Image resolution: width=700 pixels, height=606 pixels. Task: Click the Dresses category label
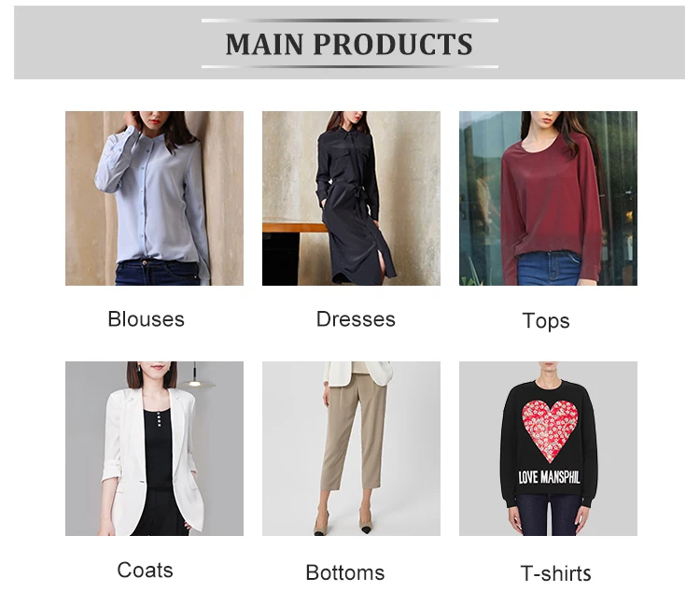(356, 319)
